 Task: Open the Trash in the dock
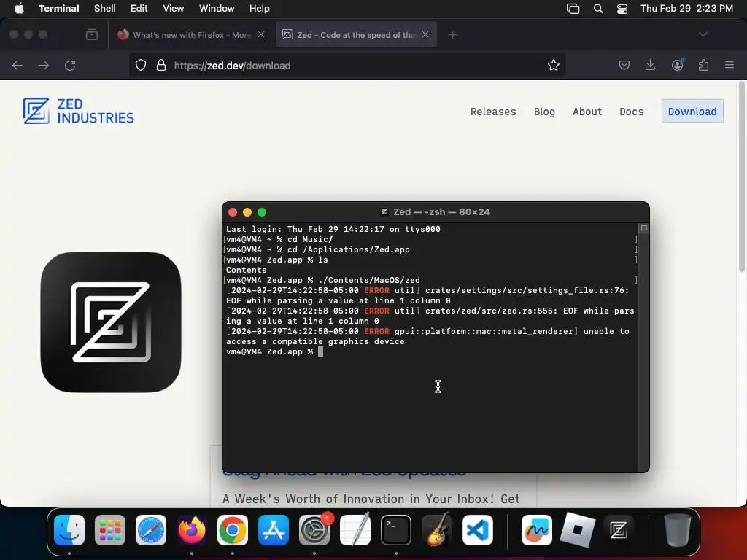coord(677,530)
